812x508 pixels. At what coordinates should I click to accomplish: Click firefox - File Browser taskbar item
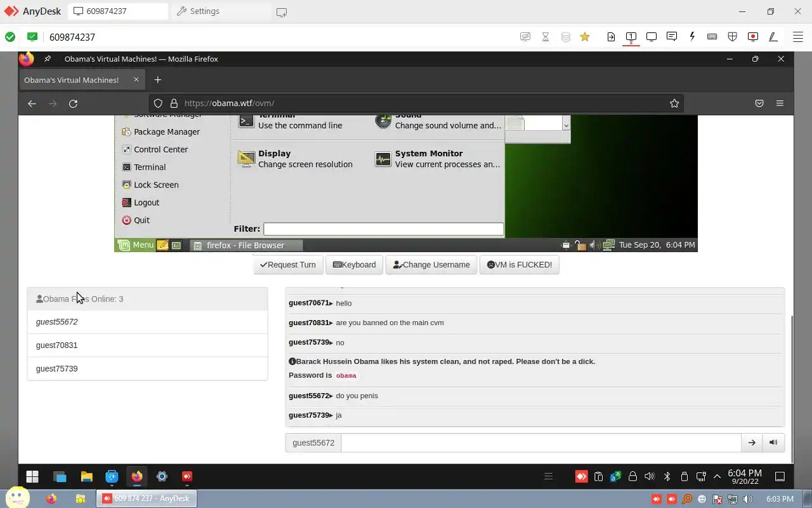(x=246, y=245)
